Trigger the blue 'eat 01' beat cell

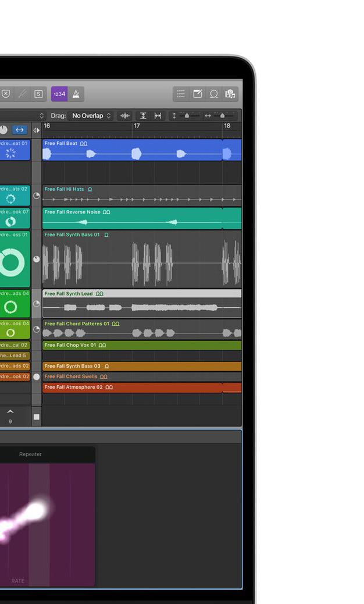point(14,150)
